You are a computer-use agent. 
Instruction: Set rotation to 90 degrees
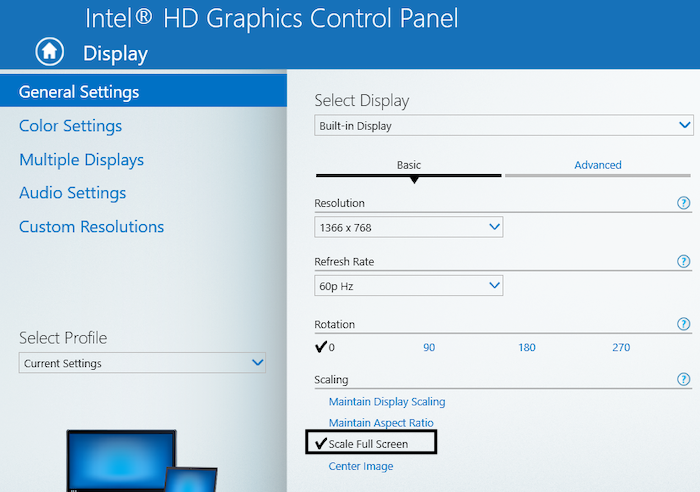click(x=429, y=348)
